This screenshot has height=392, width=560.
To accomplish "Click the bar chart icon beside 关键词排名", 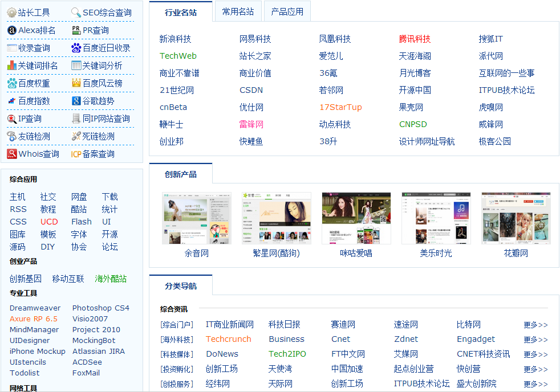I will pyautogui.click(x=12, y=66).
